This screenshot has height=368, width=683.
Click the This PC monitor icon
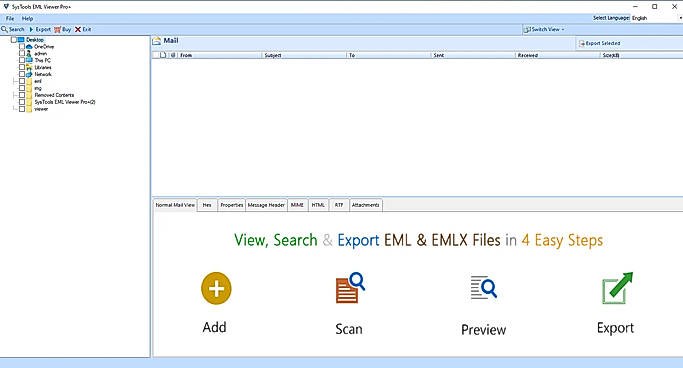29,60
